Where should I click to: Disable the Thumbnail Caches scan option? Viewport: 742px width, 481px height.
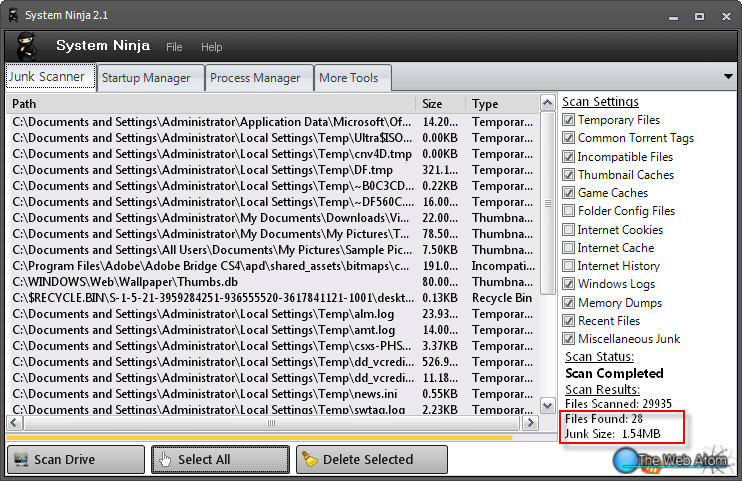click(568, 175)
